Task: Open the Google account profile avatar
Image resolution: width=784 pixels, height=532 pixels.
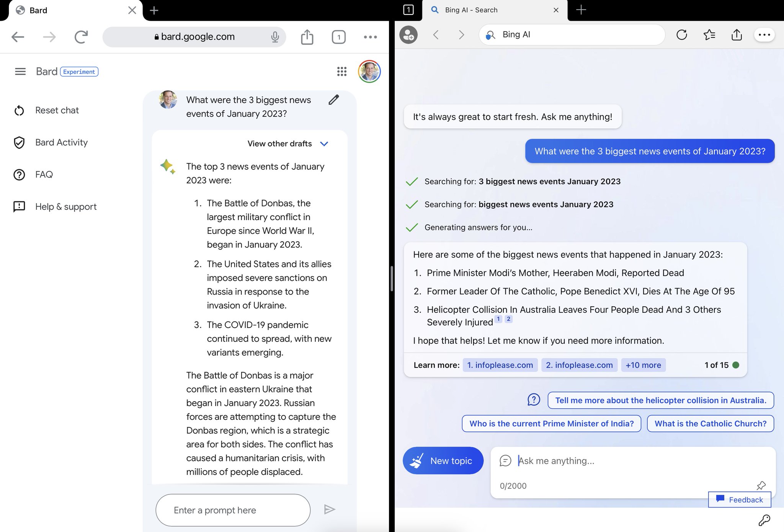Action: point(369,72)
